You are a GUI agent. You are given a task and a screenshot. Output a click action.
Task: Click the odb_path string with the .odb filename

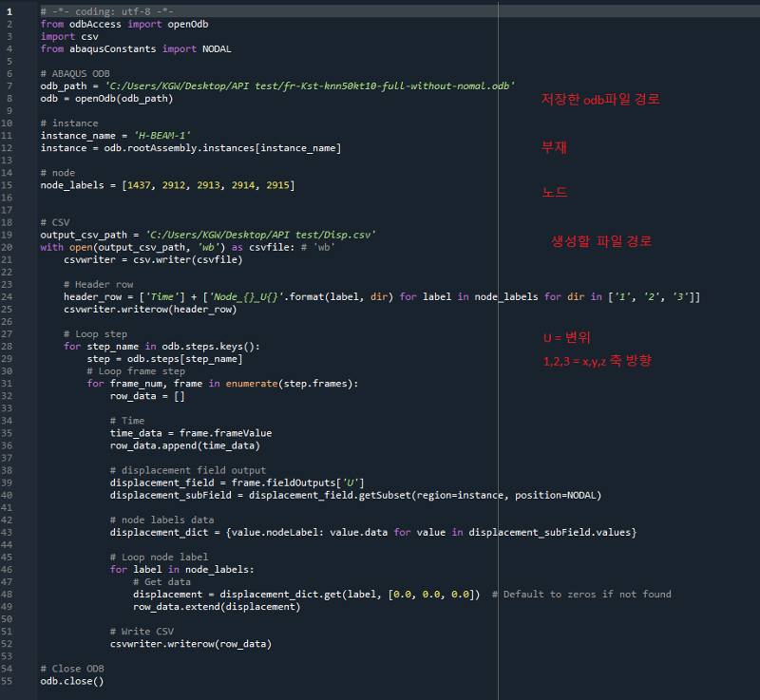click(x=310, y=86)
